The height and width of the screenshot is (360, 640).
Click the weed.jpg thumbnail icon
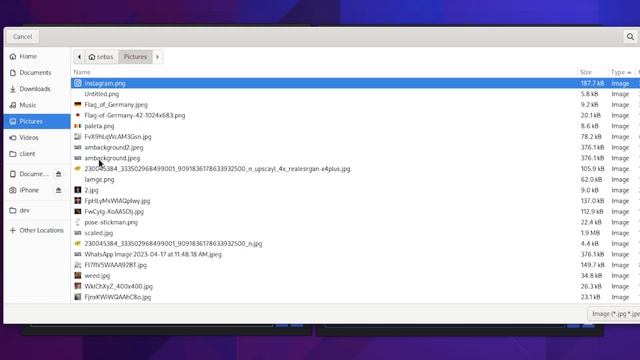pyautogui.click(x=78, y=276)
